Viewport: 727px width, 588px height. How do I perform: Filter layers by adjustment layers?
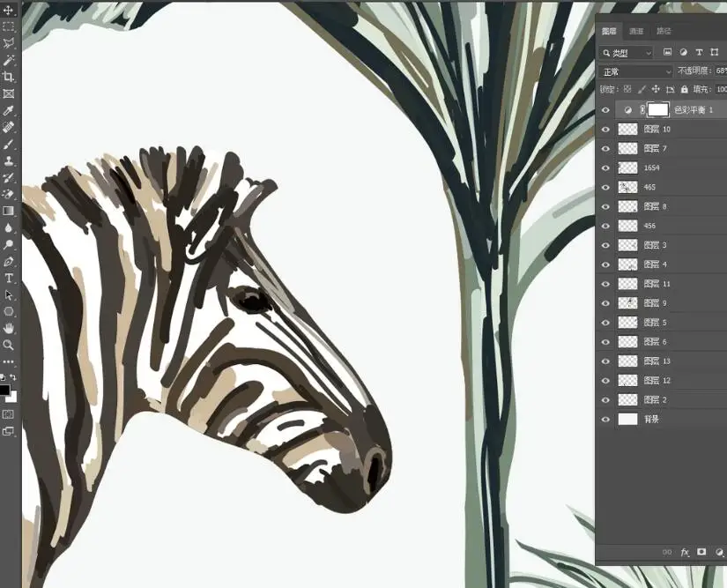point(684,52)
